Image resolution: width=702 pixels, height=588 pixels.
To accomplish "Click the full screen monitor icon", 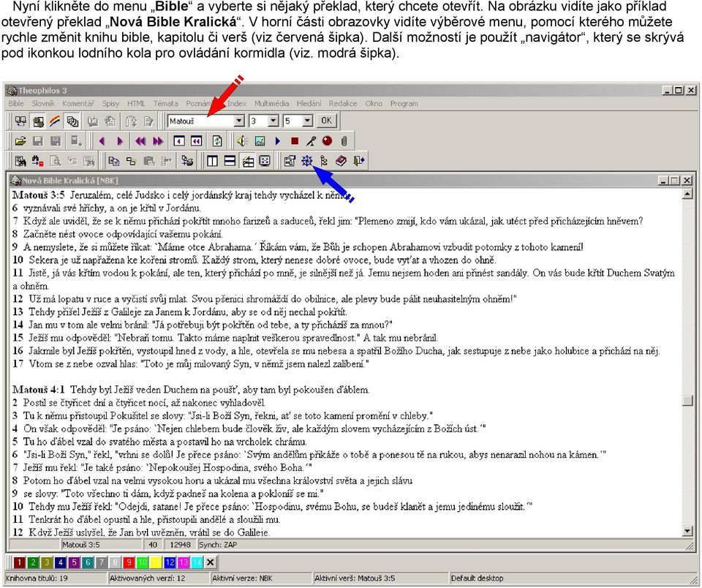I will 265,161.
